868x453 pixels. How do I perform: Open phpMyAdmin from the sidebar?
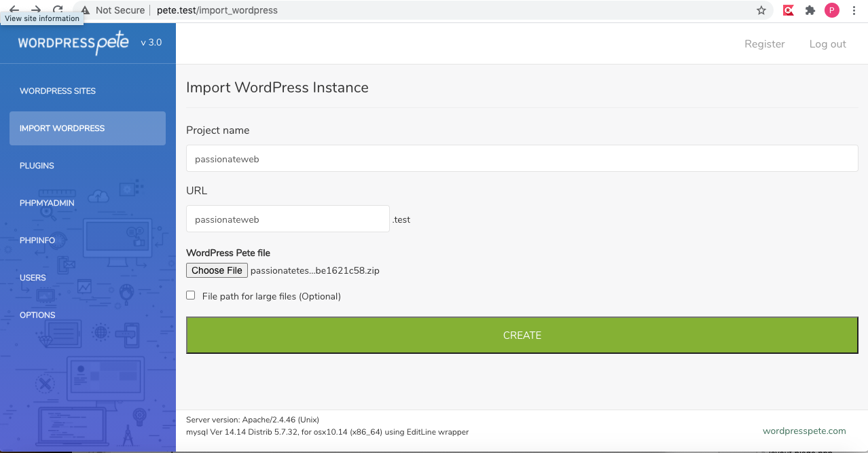(x=47, y=203)
